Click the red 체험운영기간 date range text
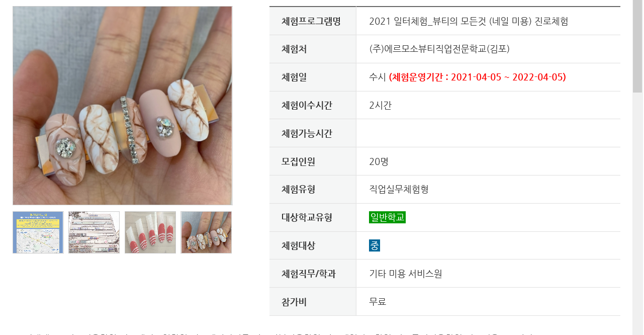 (478, 77)
